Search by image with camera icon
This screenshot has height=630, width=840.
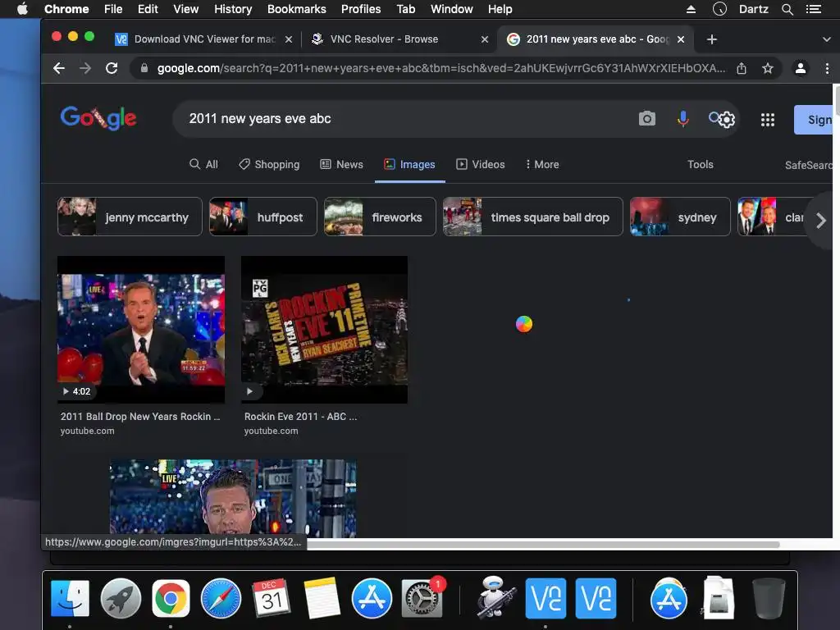pyautogui.click(x=646, y=118)
